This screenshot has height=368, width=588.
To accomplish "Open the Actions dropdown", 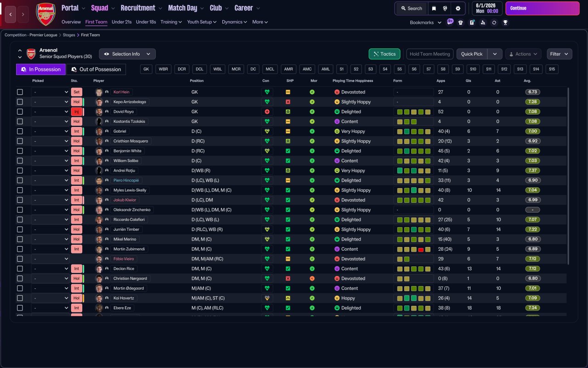I will tap(524, 54).
